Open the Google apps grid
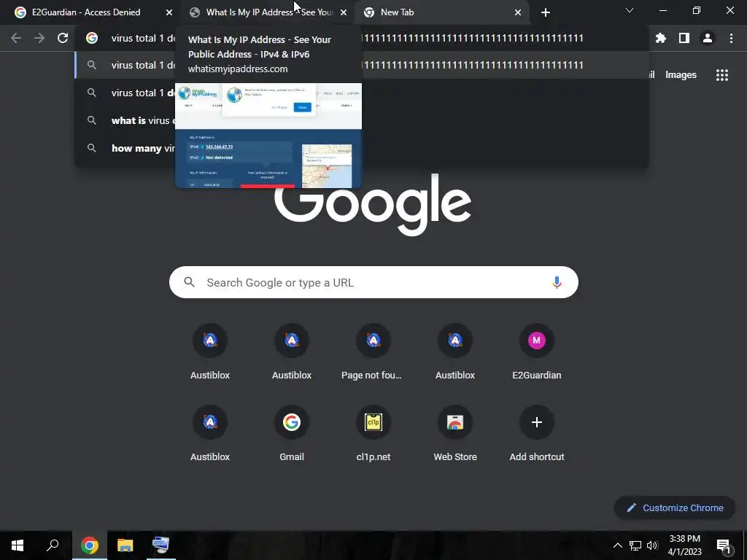The width and height of the screenshot is (747, 560). tap(721, 75)
